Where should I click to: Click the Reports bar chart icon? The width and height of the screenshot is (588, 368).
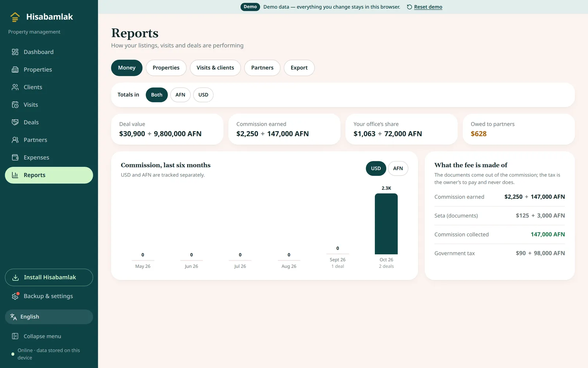click(x=15, y=175)
